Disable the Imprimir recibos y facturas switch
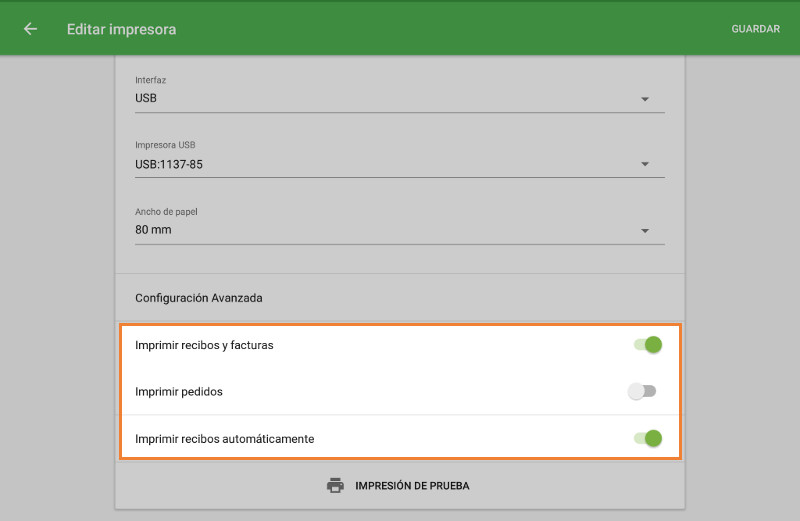The width and height of the screenshot is (800, 521). [648, 345]
